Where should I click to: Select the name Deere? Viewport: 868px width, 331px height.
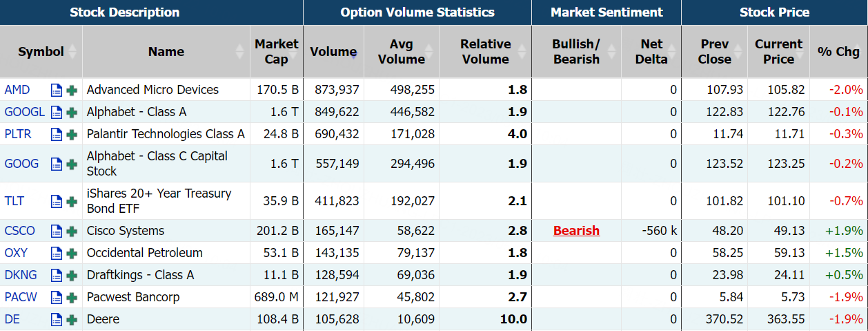tap(103, 319)
